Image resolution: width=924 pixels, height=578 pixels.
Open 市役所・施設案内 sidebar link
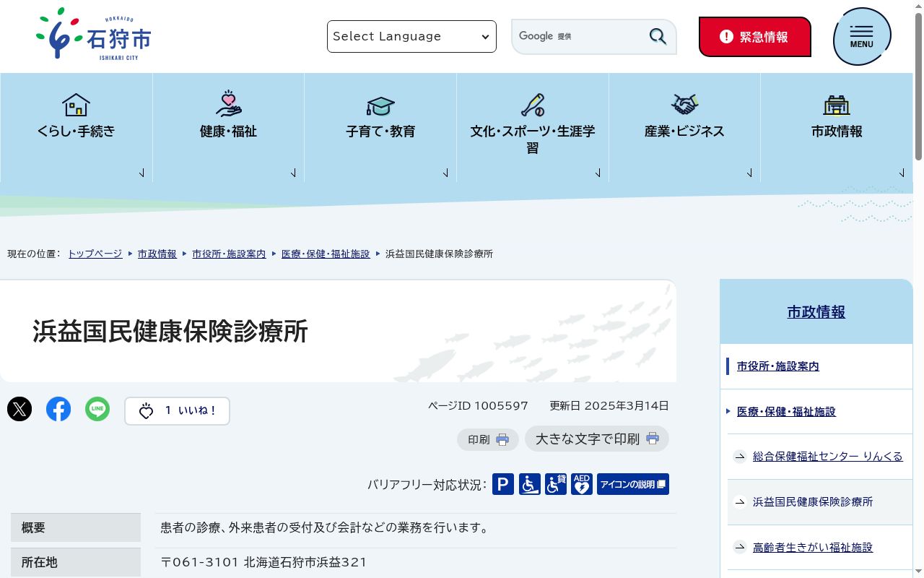[778, 366]
